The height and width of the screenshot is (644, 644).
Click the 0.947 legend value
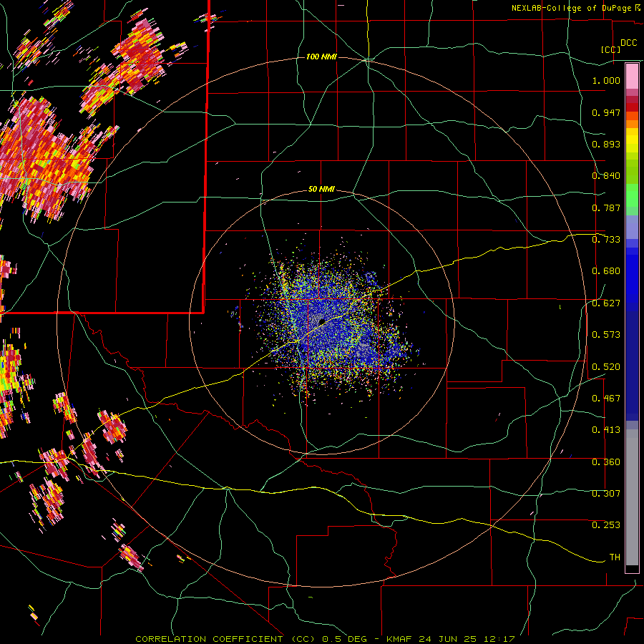coord(606,112)
